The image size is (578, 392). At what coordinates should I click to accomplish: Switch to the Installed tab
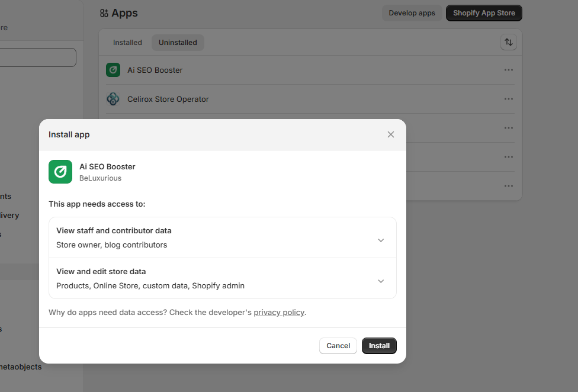coord(127,43)
